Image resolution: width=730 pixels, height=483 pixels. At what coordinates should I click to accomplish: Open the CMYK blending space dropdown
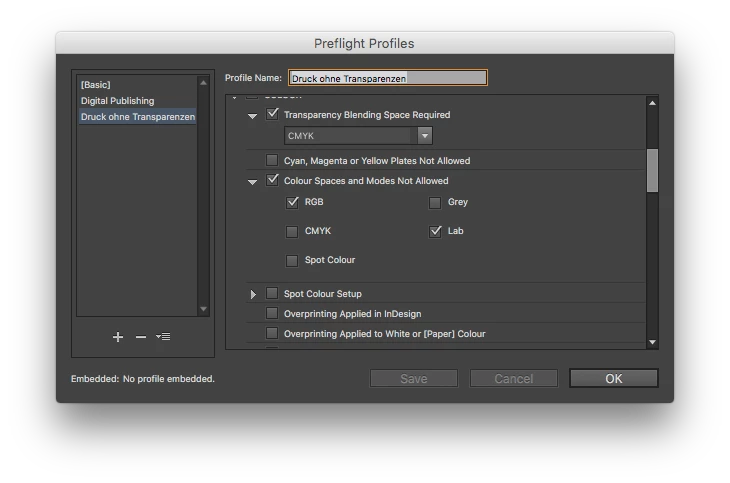(358, 136)
